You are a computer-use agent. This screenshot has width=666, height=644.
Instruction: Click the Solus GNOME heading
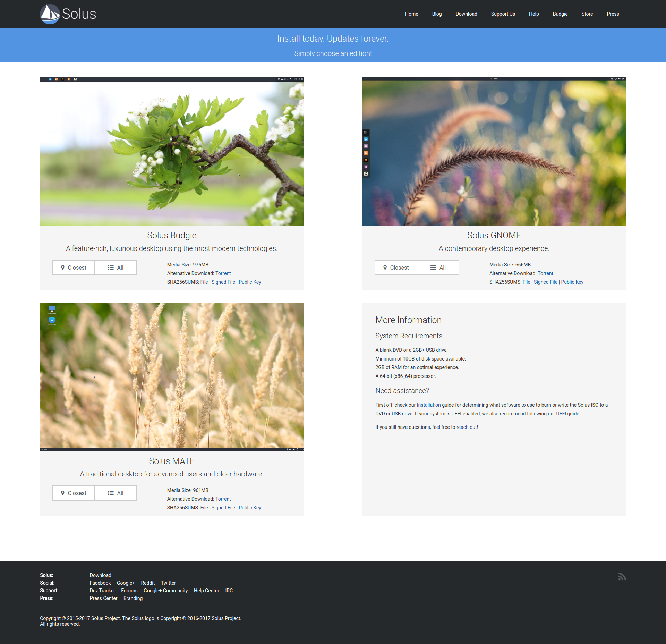494,235
